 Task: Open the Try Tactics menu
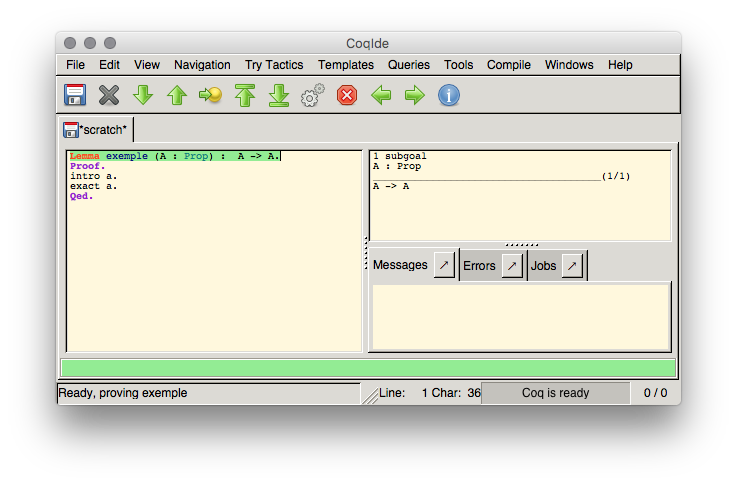274,65
